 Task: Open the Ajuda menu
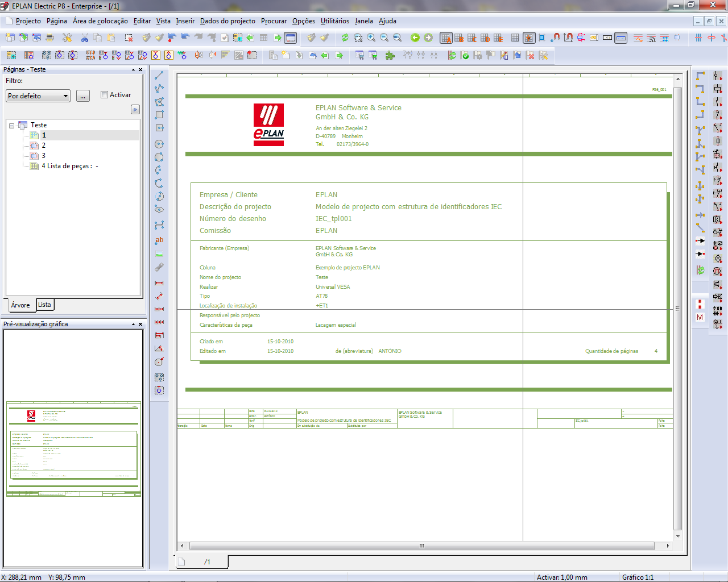tap(387, 21)
